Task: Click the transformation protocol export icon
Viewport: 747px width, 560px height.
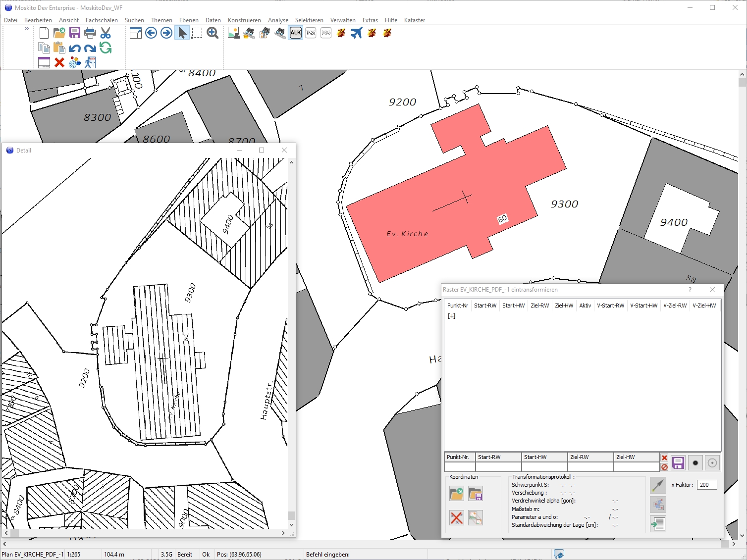Action: coord(658,524)
